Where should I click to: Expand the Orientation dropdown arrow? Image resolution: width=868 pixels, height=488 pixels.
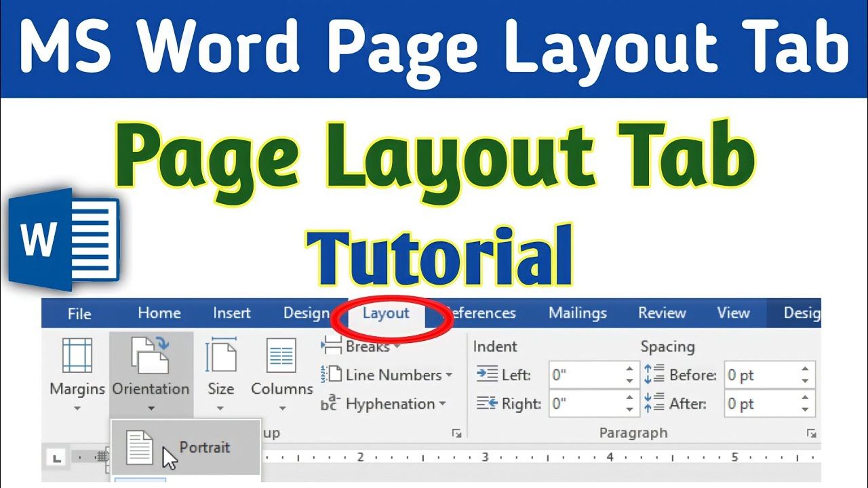click(151, 408)
